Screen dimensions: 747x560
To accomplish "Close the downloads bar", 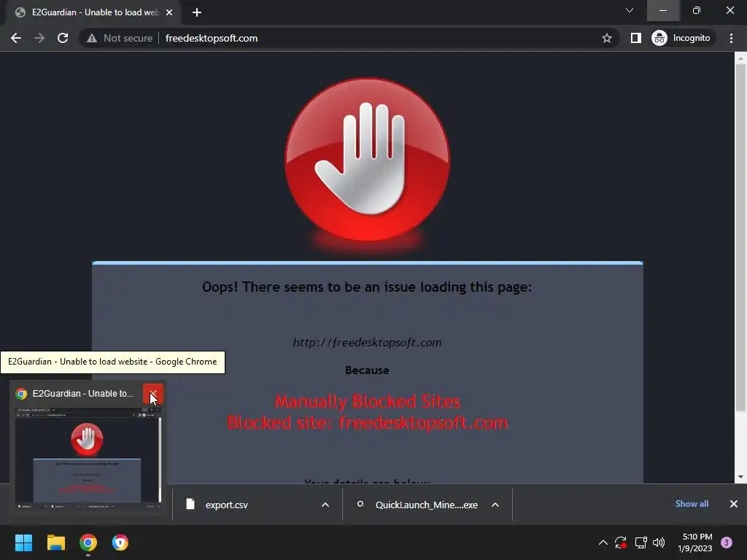I will [x=734, y=504].
